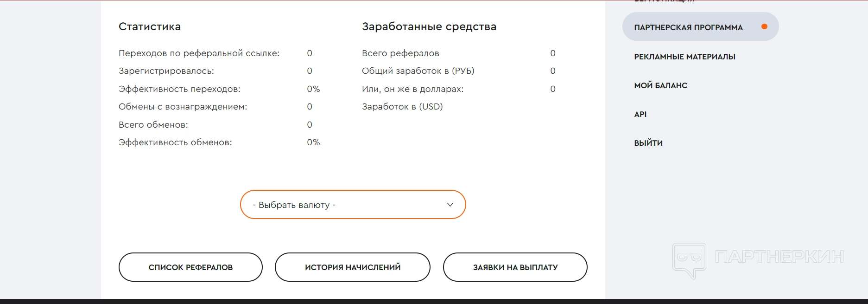The image size is (868, 304).
Task: Click the Заработанные средства heading
Action: [429, 27]
